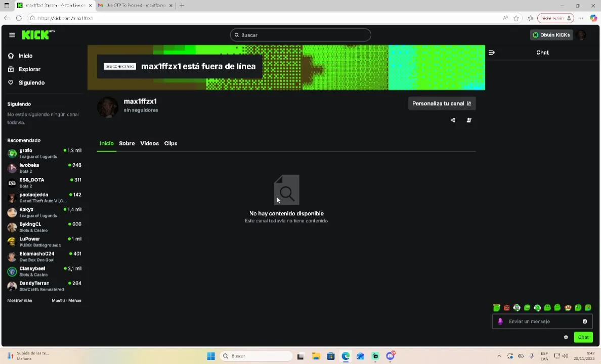Click Personaliza tu canal button
601x364 pixels.
[442, 104]
